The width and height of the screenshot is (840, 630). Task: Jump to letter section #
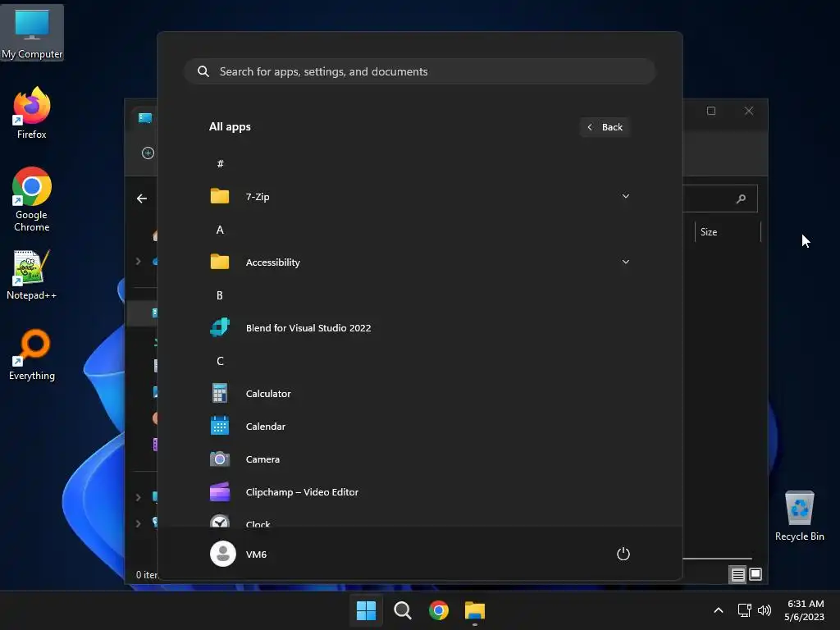click(x=220, y=163)
